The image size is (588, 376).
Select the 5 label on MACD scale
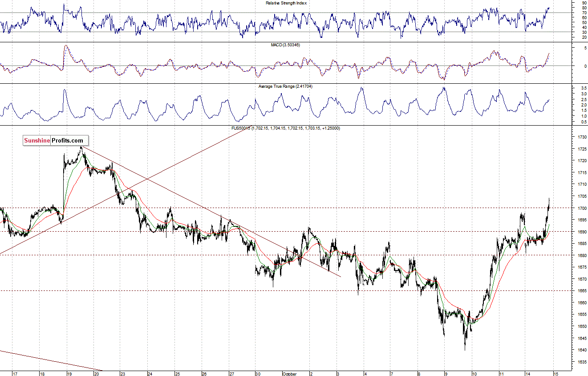tap(585, 48)
